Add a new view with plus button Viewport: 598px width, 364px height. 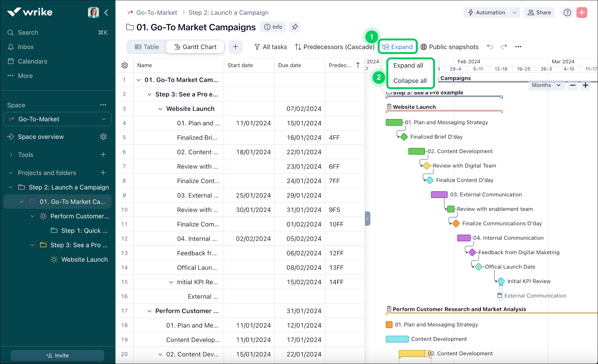[235, 47]
